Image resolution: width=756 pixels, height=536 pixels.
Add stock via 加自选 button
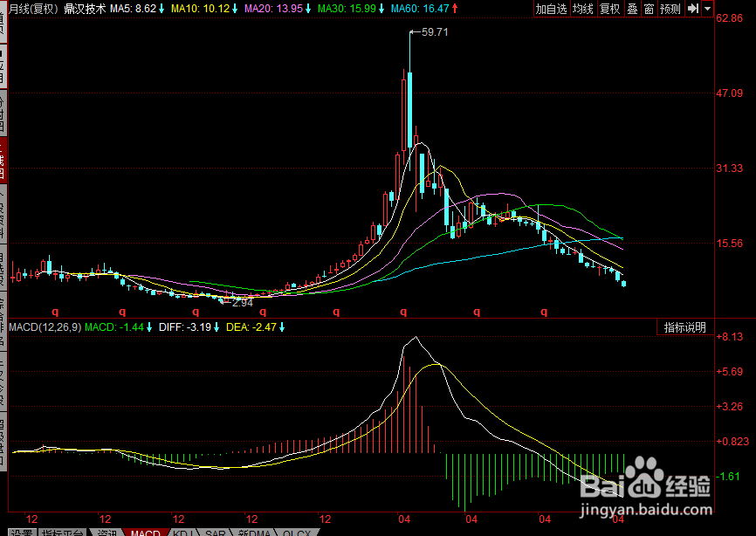click(x=552, y=9)
